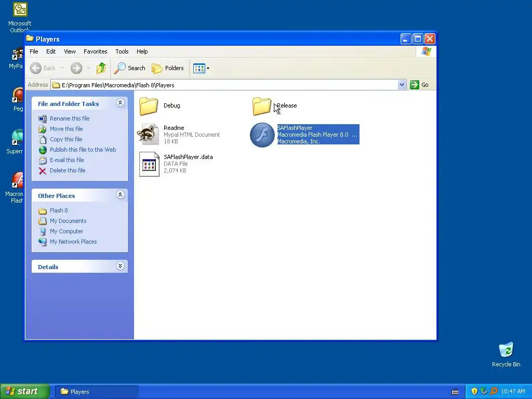Open the File menu
Image resolution: width=532 pixels, height=399 pixels.
click(34, 51)
